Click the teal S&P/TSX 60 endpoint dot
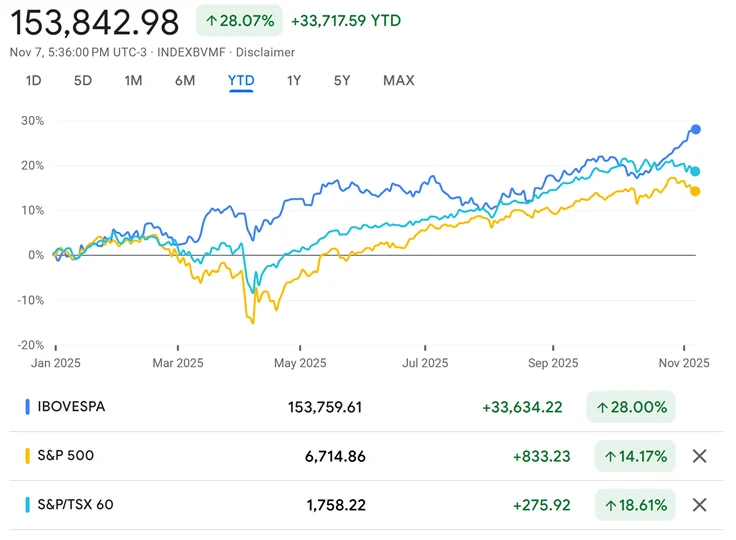The image size is (736, 540). (695, 171)
